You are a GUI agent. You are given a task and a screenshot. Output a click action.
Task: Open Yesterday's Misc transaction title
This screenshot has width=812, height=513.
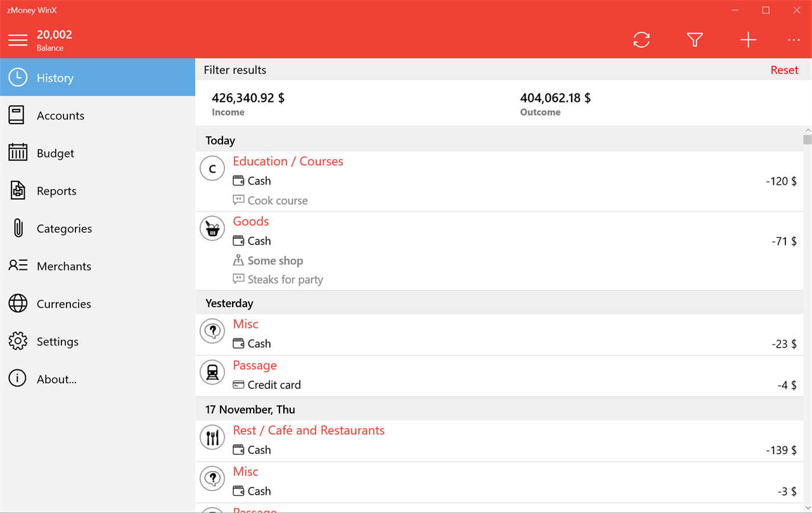coord(245,324)
